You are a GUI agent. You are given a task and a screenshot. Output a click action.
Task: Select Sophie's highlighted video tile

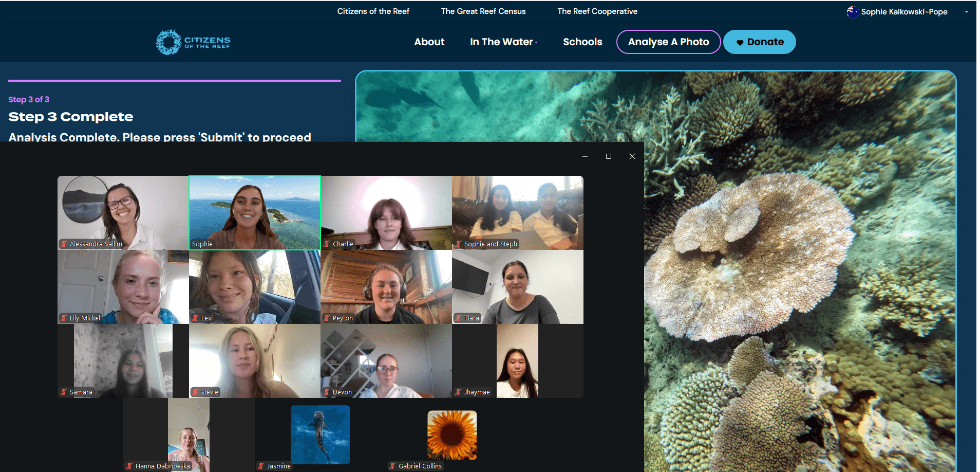pos(255,213)
